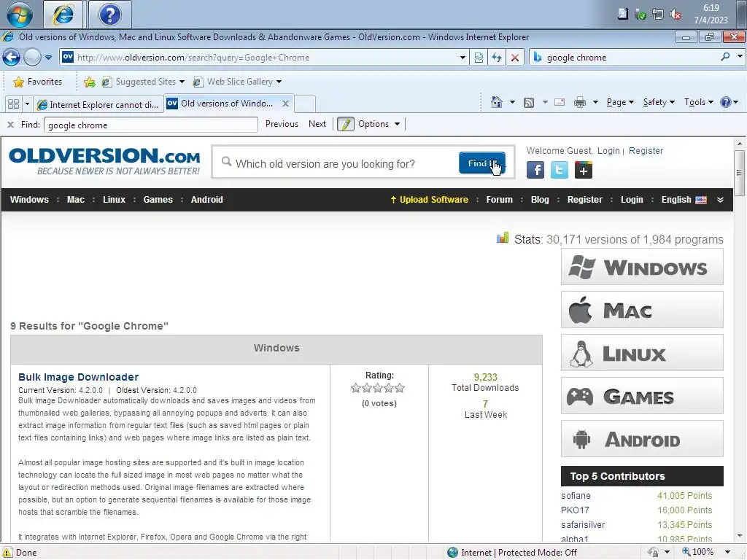Click the Find bar Next button

coord(317,124)
